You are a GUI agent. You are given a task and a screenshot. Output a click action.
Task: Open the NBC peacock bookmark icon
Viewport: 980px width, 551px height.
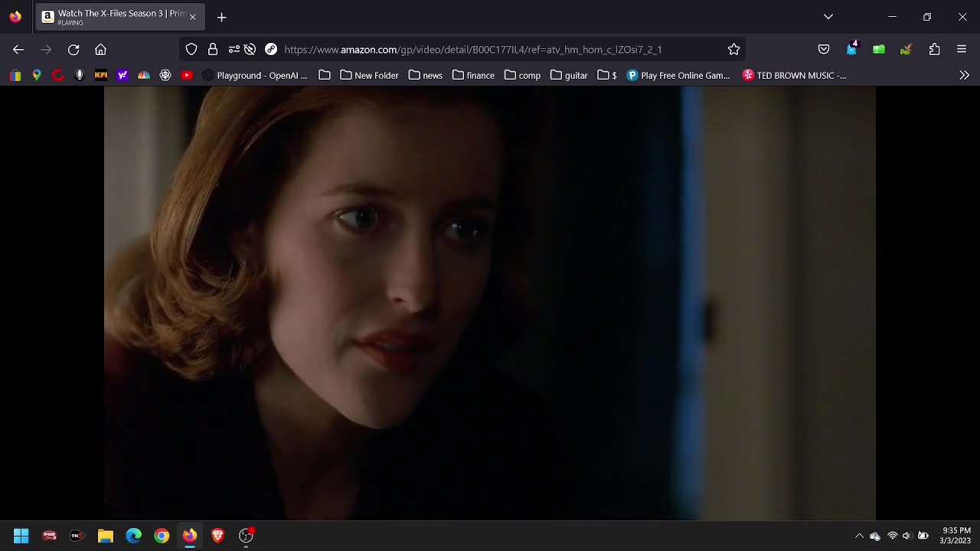(x=144, y=75)
